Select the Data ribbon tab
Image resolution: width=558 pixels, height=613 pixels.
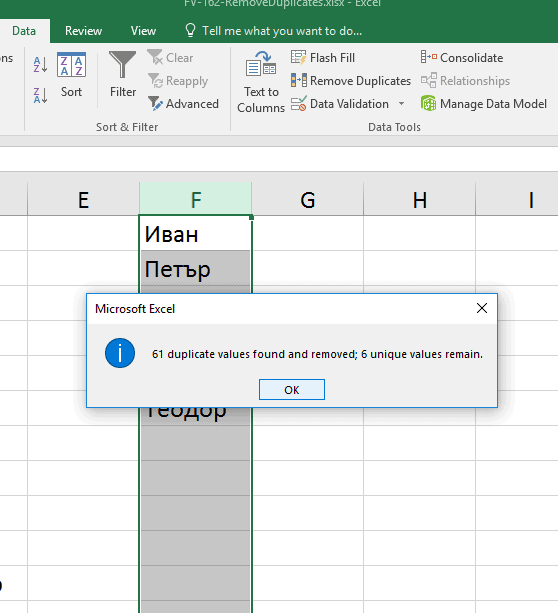24,31
